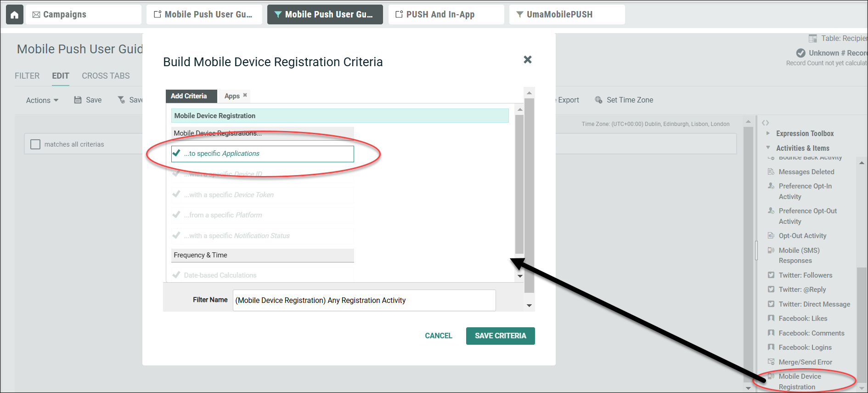Click the Save disk icon in toolbar
The width and height of the screenshot is (868, 393).
pyautogui.click(x=78, y=100)
